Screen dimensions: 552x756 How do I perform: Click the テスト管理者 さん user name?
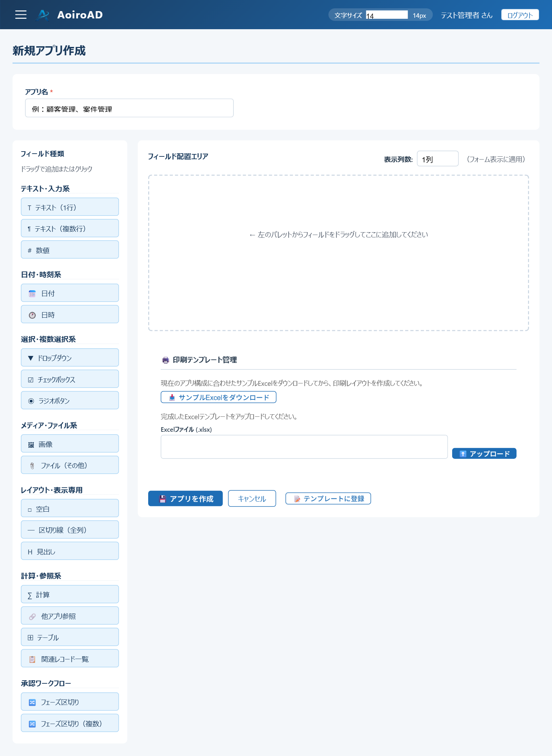[x=466, y=15]
